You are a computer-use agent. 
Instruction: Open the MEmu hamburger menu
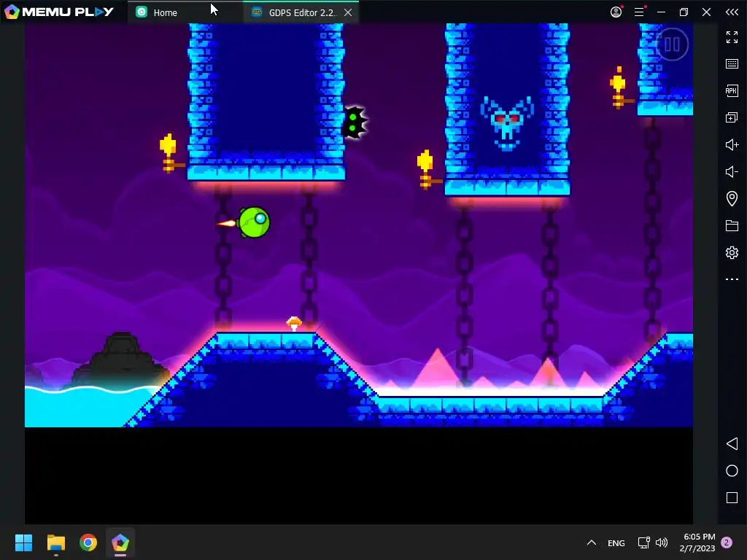(639, 12)
